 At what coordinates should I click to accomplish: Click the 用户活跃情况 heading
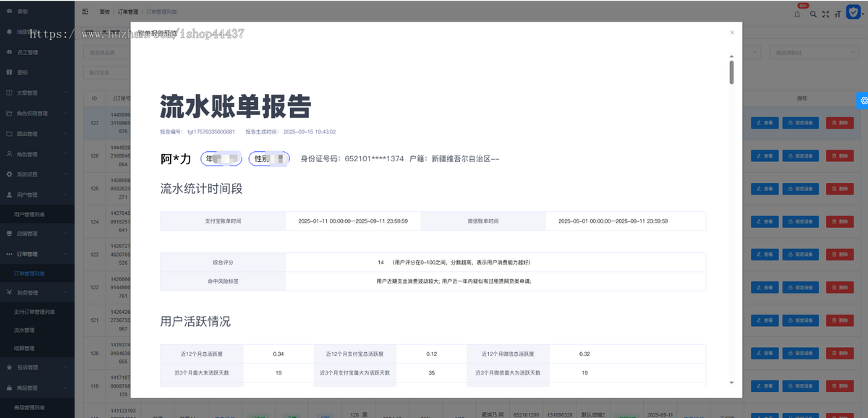[x=195, y=321]
